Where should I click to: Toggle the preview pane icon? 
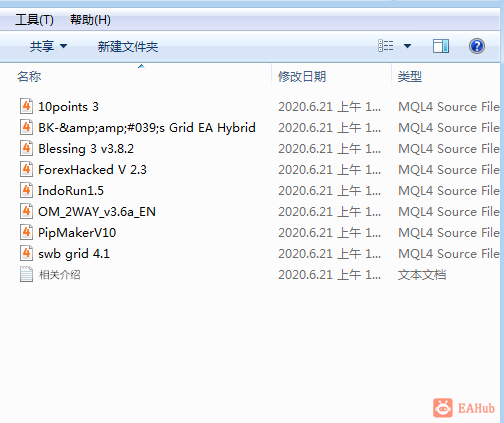(x=441, y=46)
